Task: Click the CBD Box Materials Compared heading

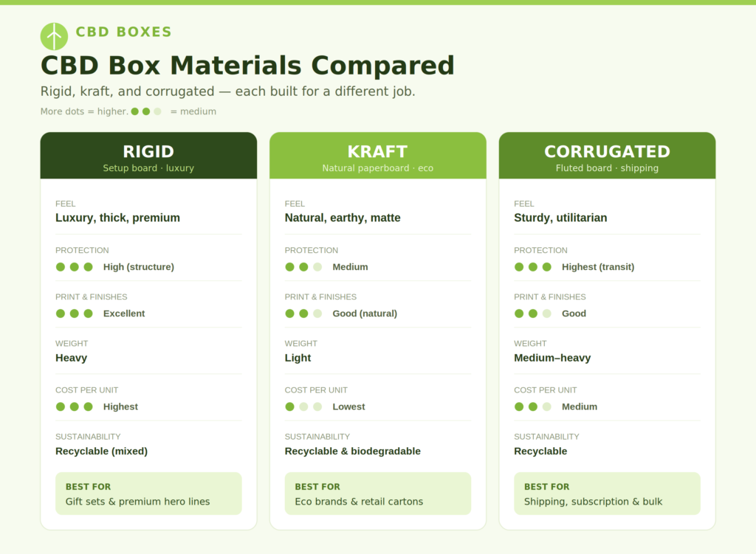Action: 247,66
